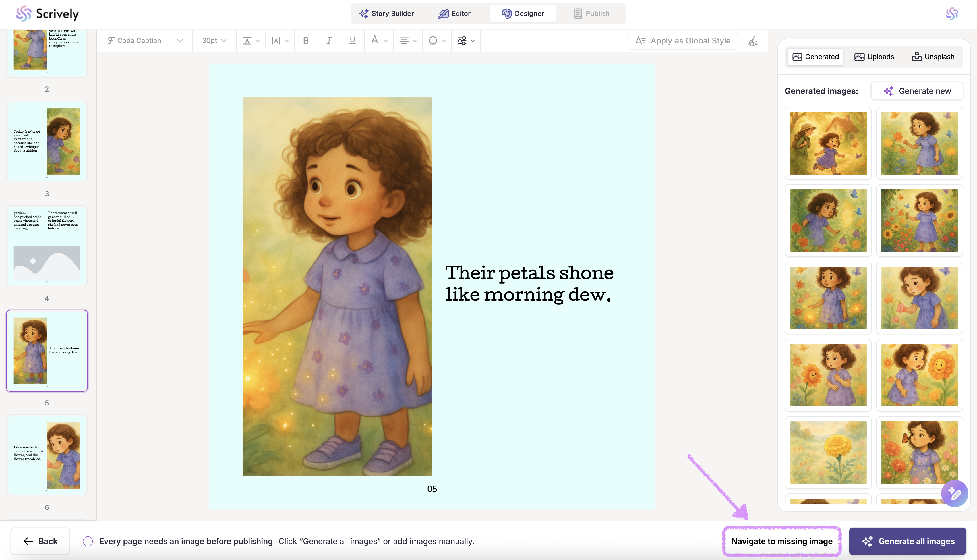
Task: Click Navigate to missing image button
Action: point(782,541)
